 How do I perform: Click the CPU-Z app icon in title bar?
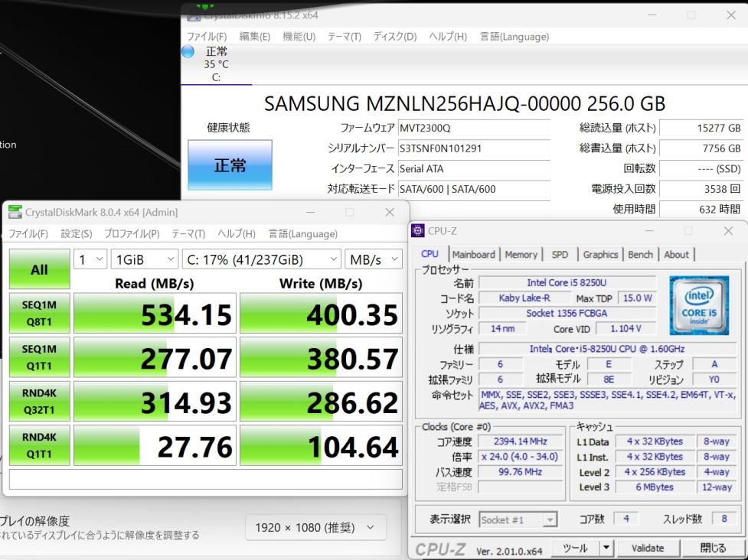point(417,231)
